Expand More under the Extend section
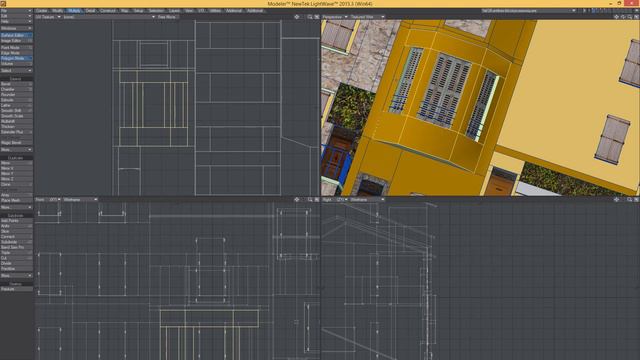The height and width of the screenshot is (360, 640). coord(16,150)
